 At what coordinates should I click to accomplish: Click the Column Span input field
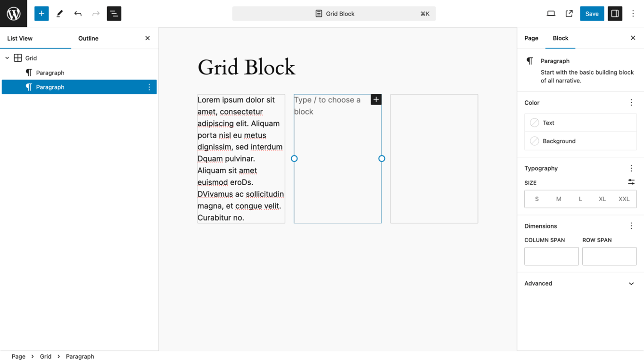click(551, 256)
